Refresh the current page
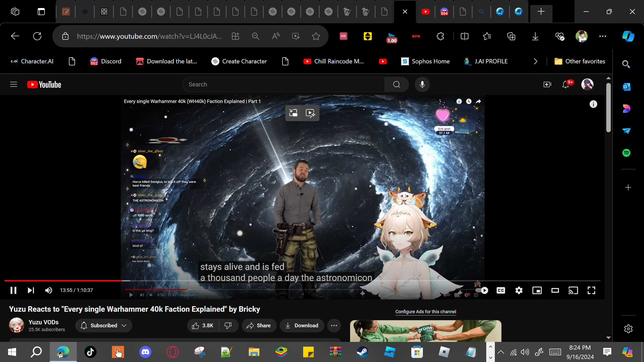 pos(37,36)
